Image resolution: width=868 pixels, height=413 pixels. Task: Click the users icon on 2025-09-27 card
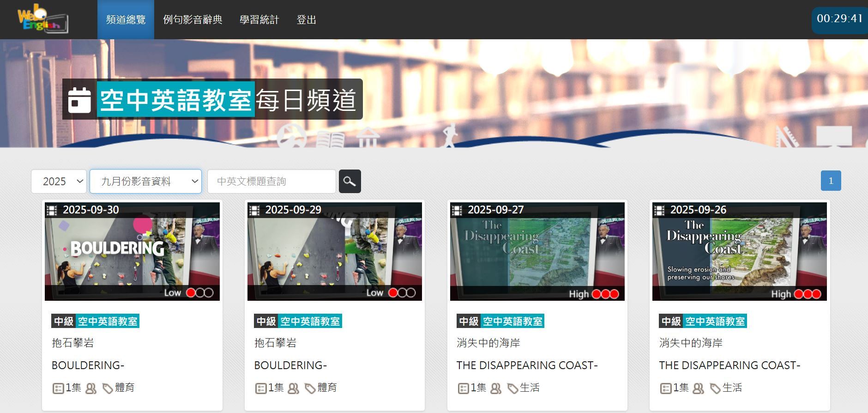(x=496, y=389)
